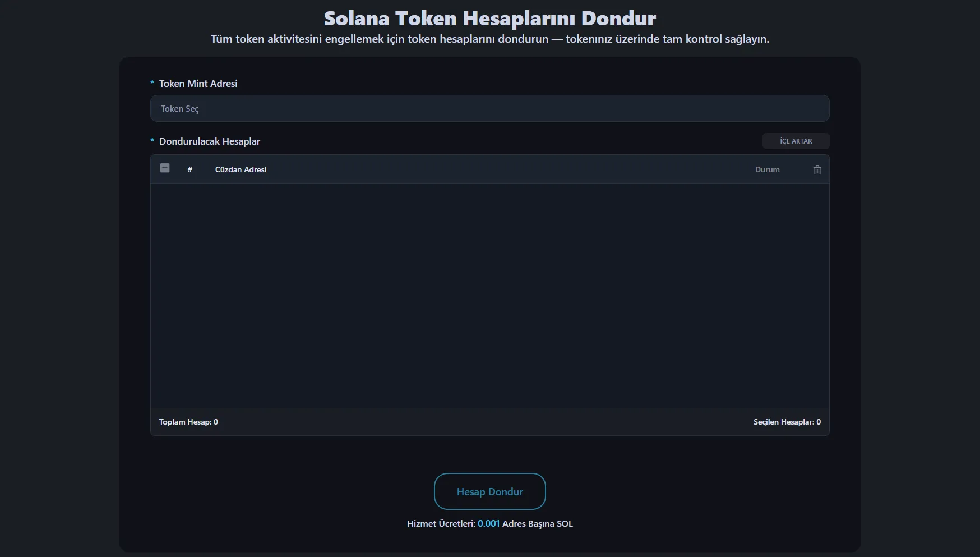The image size is (980, 557).
Task: Click the Hizmet Ücretleri label
Action: [x=441, y=523]
